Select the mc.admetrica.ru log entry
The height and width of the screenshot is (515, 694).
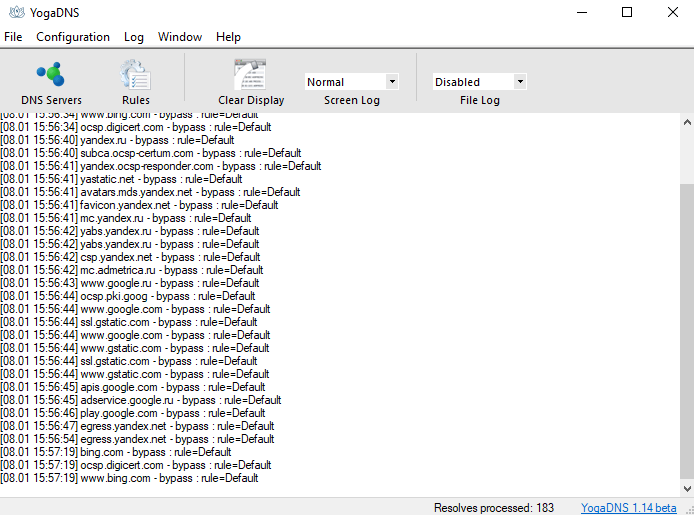click(132, 270)
